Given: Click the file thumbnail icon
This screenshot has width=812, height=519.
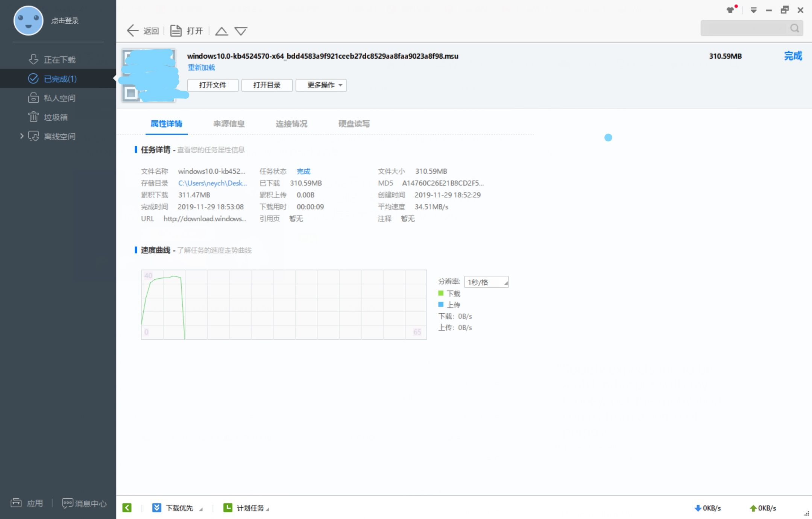Looking at the screenshot, I should click(x=149, y=75).
